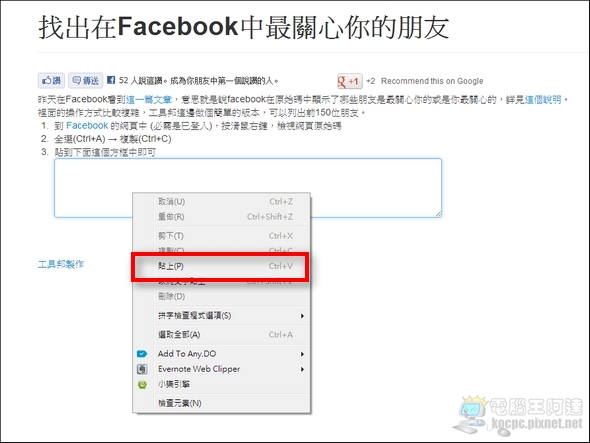Click step 3 text 貼到下面這個方框中即可

click(x=105, y=152)
